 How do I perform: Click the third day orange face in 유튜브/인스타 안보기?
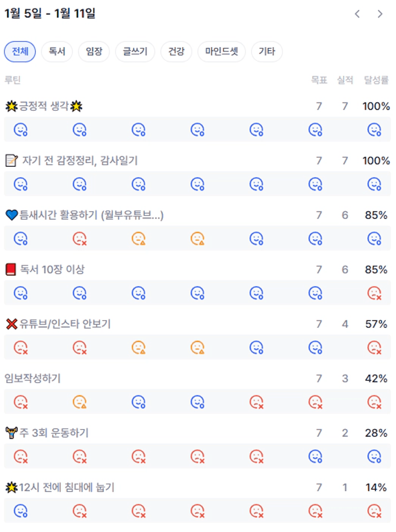pyautogui.click(x=138, y=347)
